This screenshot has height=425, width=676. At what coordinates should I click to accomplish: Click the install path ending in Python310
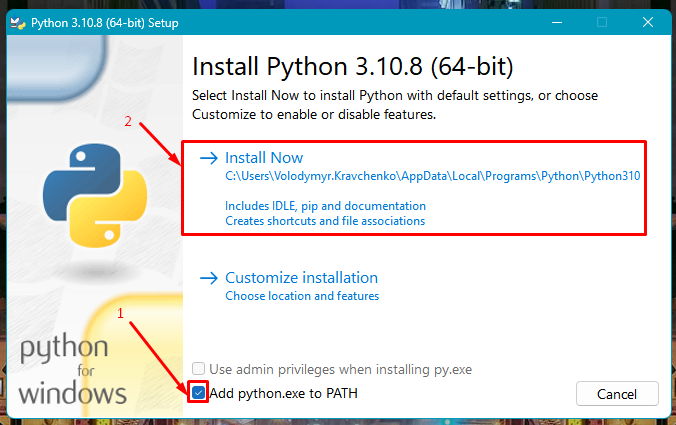tap(432, 176)
